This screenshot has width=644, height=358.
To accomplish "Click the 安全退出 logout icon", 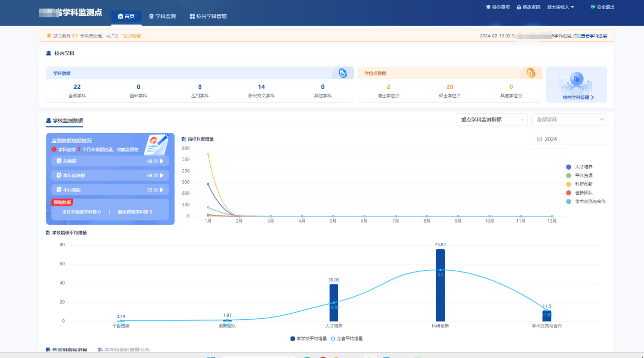I will pos(593,7).
